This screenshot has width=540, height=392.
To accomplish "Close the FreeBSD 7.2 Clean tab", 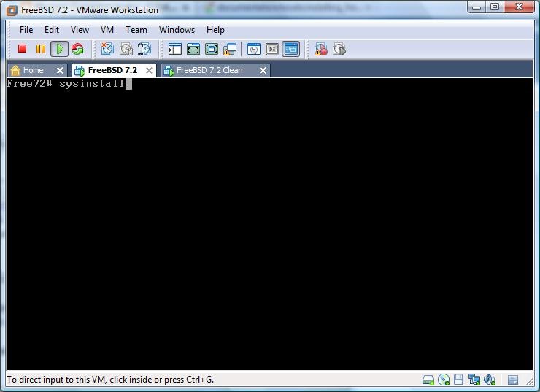I will pos(263,70).
